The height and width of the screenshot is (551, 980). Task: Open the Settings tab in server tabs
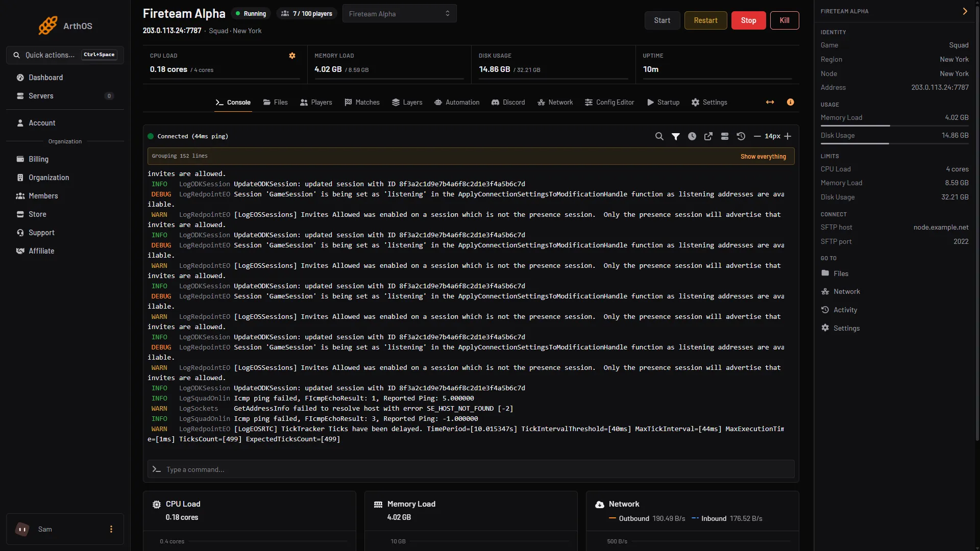coord(709,103)
